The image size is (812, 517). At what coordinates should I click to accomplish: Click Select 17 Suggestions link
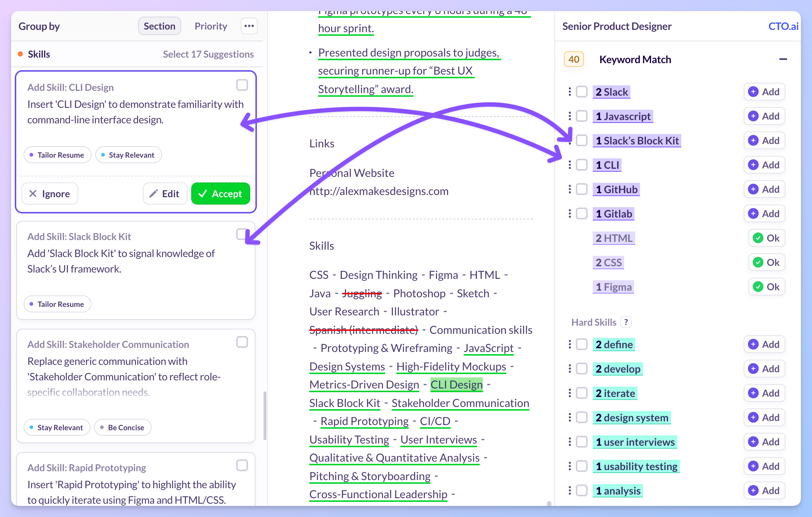(x=208, y=54)
